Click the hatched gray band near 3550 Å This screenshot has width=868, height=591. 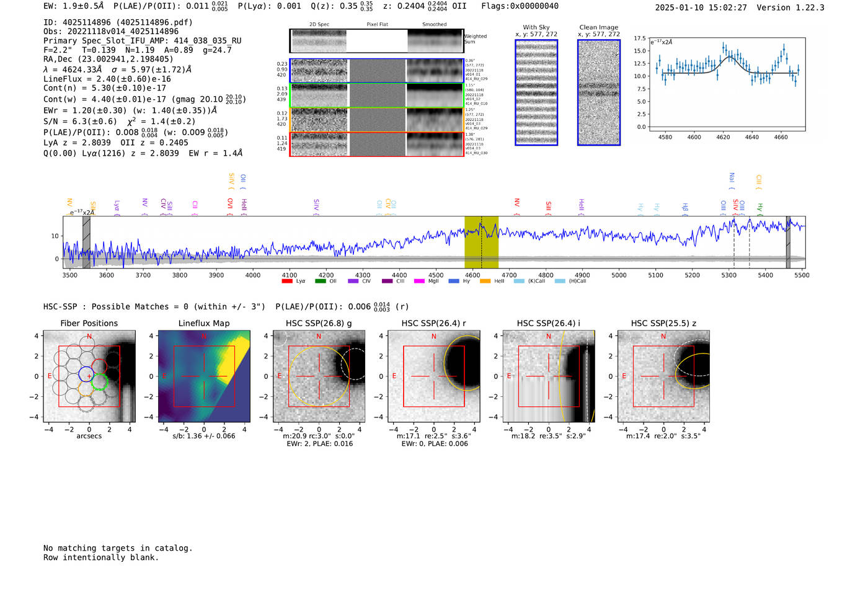point(86,242)
